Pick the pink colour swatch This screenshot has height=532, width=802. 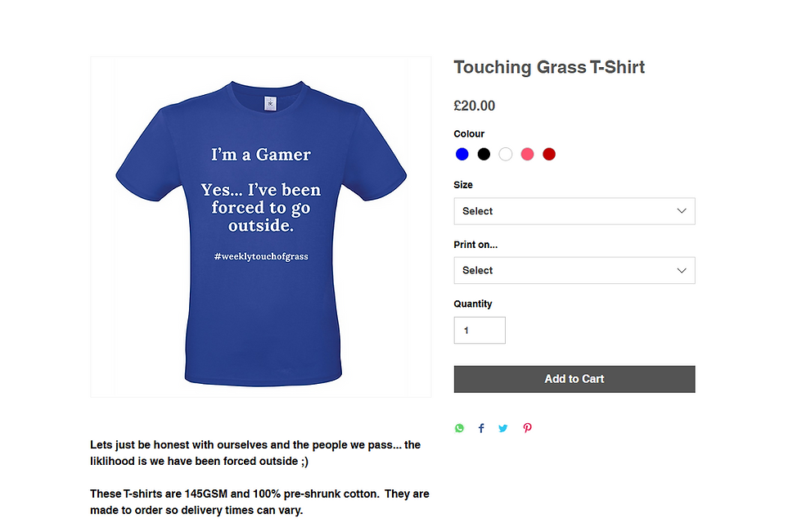pos(528,154)
